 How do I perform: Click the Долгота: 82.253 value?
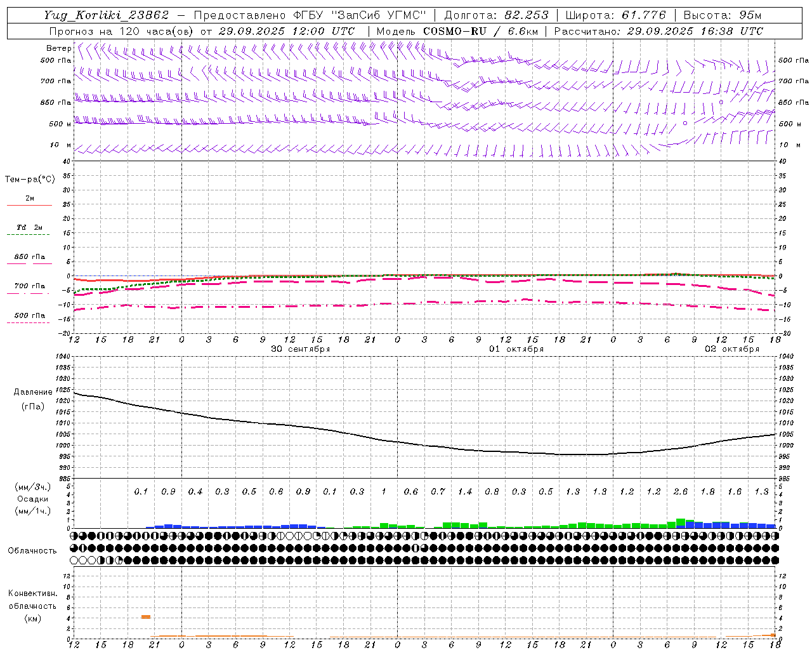496,15
